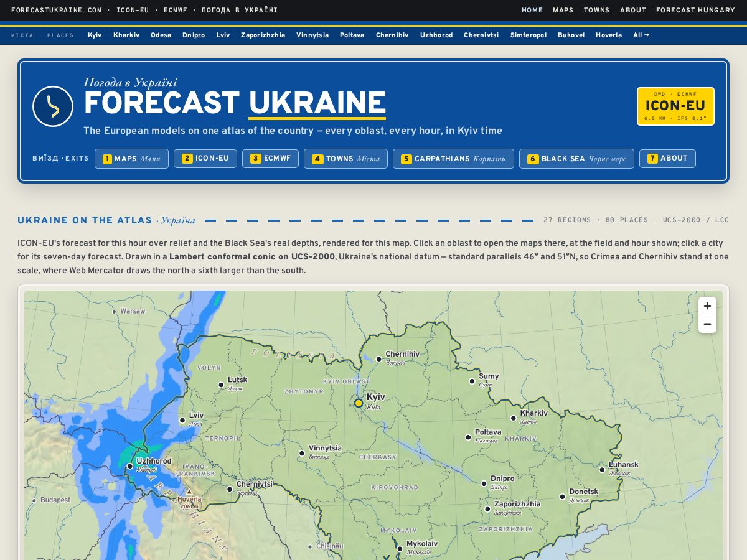The width and height of the screenshot is (747, 560).
Task: Click the Ternopil oblast label on map
Action: [222, 438]
